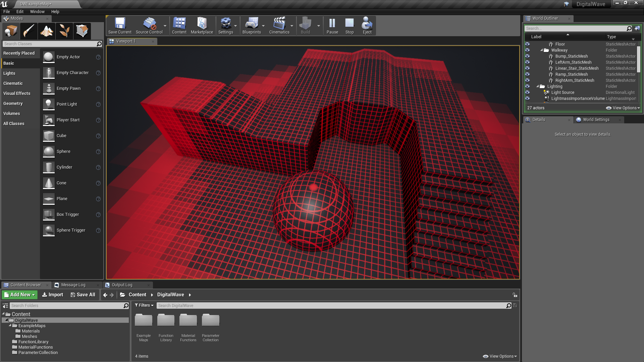Select Empty Actor icon in class list
Viewport: 644px width, 362px height.
[x=49, y=57]
